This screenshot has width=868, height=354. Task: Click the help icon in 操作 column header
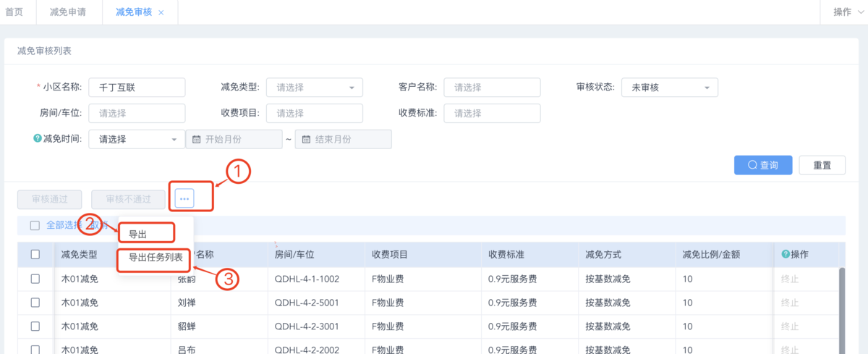[786, 255]
